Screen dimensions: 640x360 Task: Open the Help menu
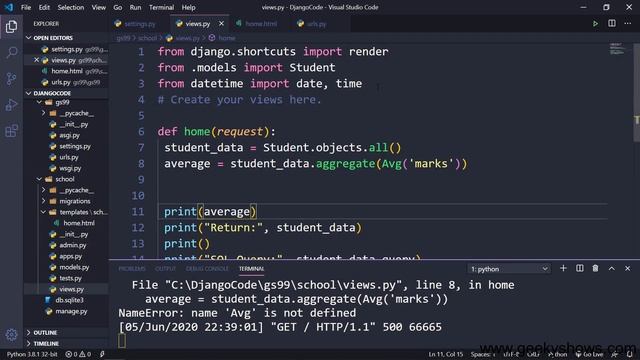coord(188,7)
